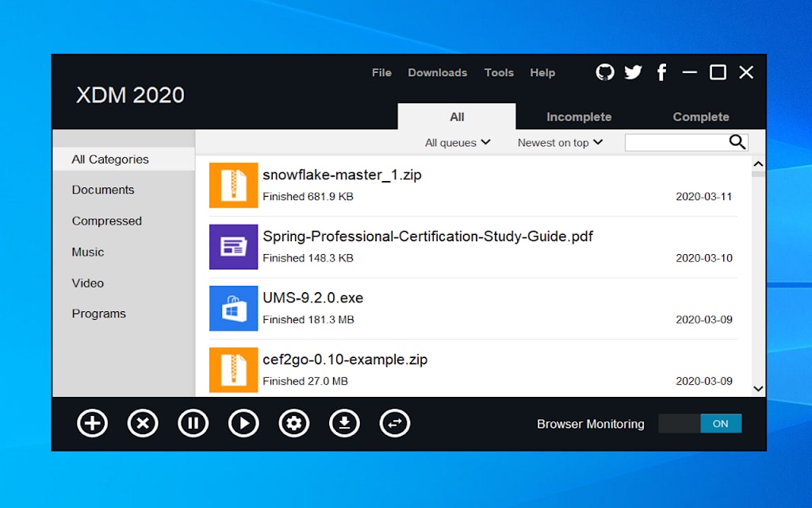
Task: Open snowflake-master_1.zip from the list
Action: (342, 175)
